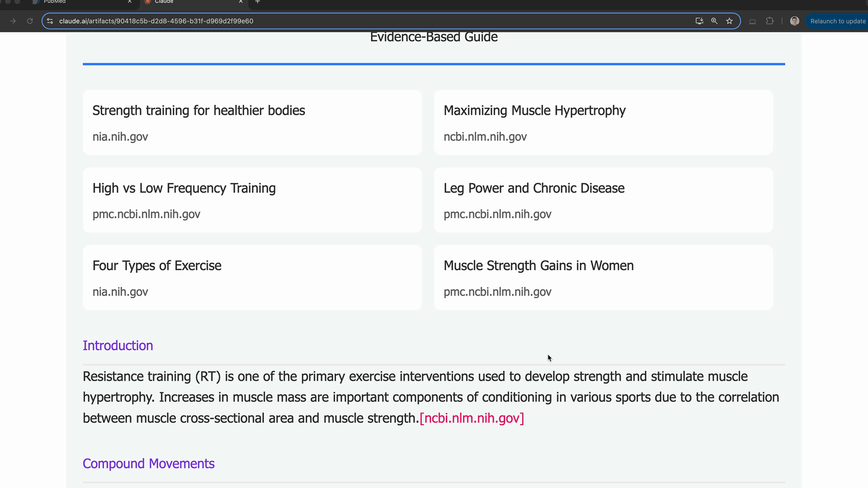Click the side panel icon in toolbar

[752, 21]
